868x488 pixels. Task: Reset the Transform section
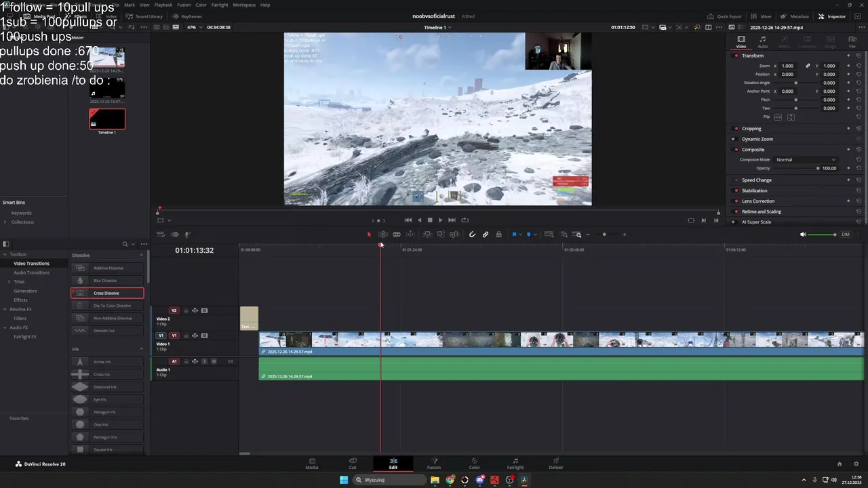click(859, 56)
